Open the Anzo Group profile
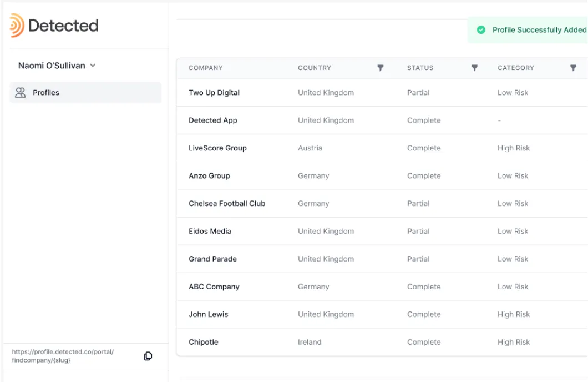588x382 pixels. (x=209, y=176)
